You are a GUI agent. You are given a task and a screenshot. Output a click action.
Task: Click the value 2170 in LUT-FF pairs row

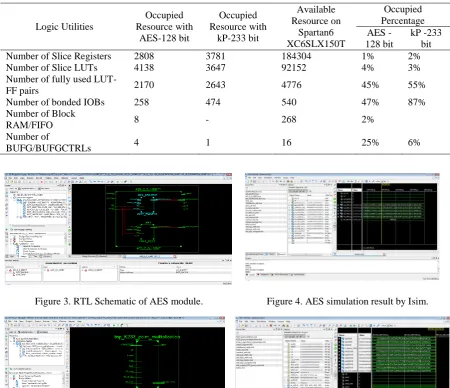click(144, 85)
